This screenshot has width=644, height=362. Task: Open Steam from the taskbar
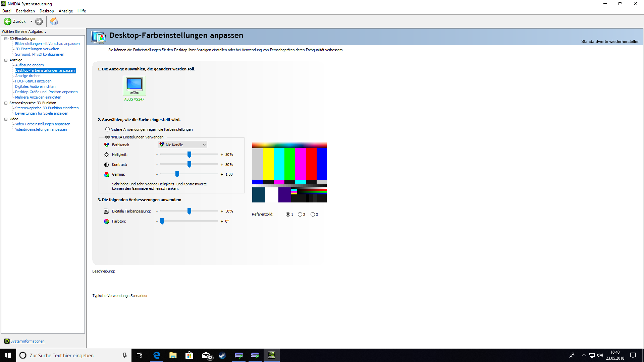(222, 355)
